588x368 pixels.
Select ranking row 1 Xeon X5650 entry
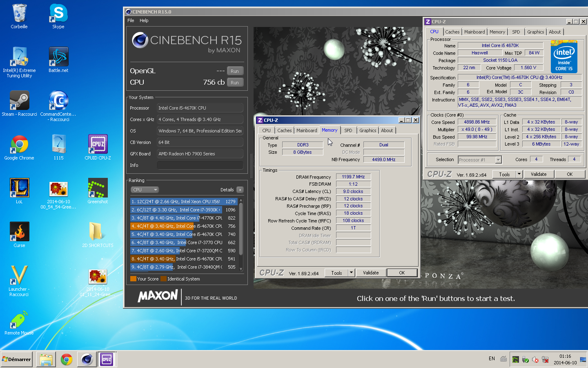(184, 202)
